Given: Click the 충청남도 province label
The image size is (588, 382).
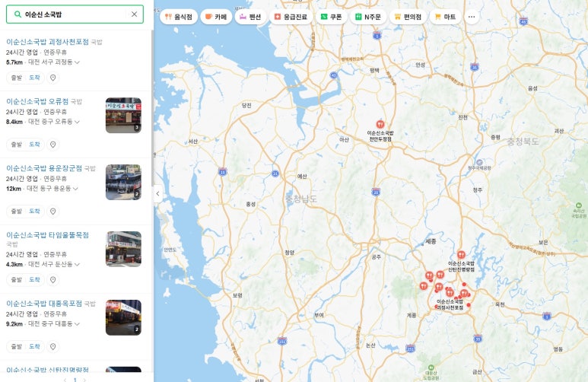Looking at the screenshot, I should pyautogui.click(x=301, y=199).
